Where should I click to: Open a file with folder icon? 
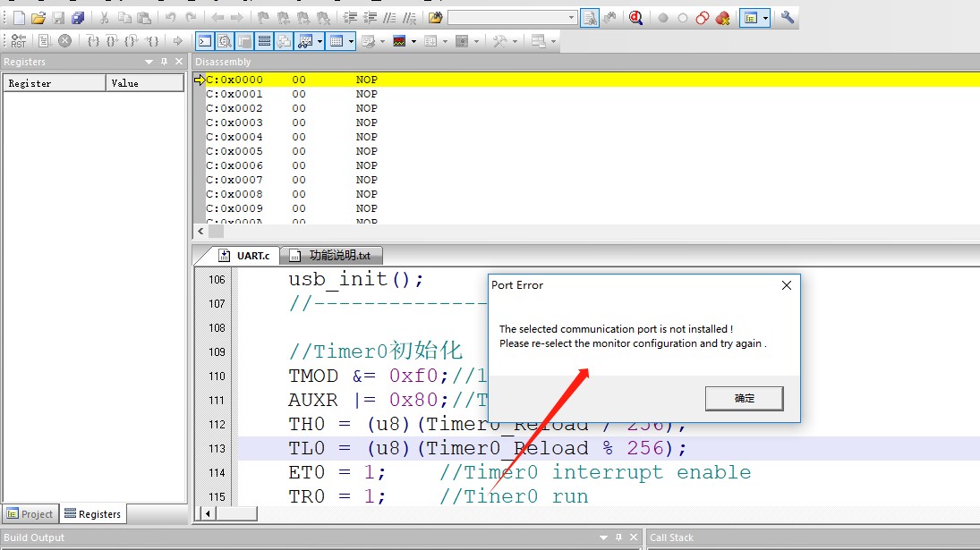pos(38,18)
